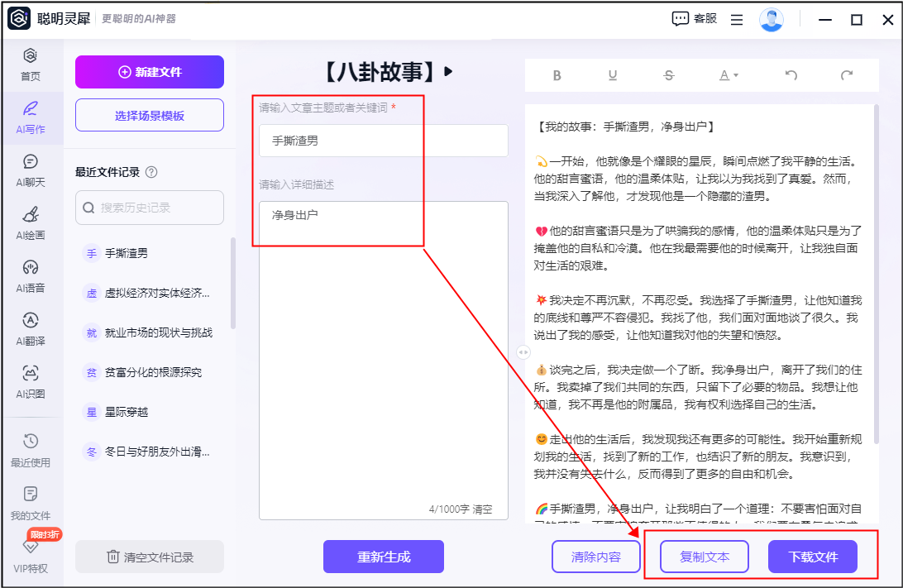Expand the 八卦故事 template arrow
Viewport: 903px width, 588px height.
pyautogui.click(x=449, y=71)
